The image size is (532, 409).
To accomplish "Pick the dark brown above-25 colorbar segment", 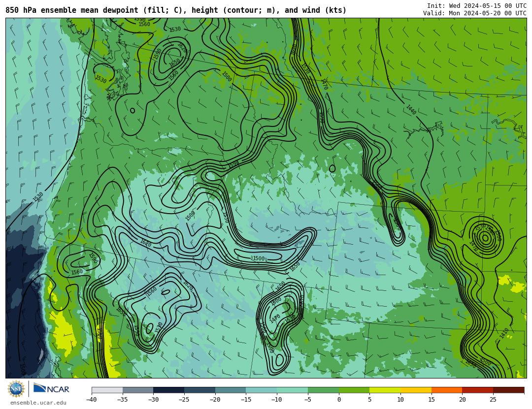I will click(x=508, y=390).
